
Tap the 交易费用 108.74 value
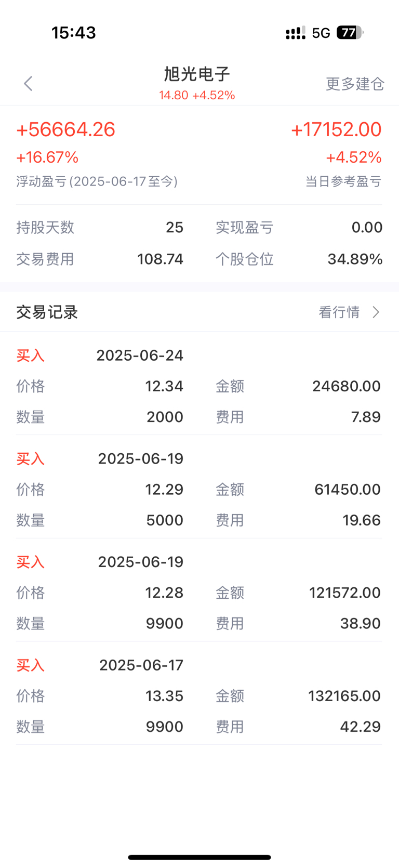point(160,259)
